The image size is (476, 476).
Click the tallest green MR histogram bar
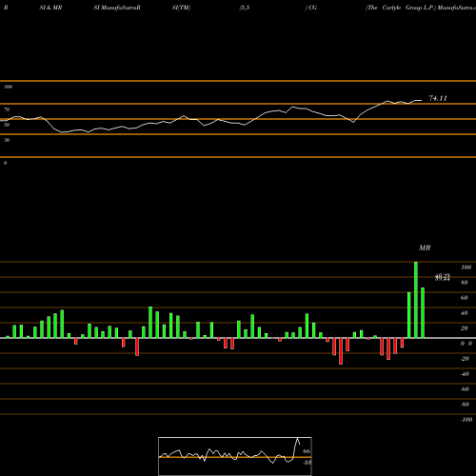click(416, 300)
